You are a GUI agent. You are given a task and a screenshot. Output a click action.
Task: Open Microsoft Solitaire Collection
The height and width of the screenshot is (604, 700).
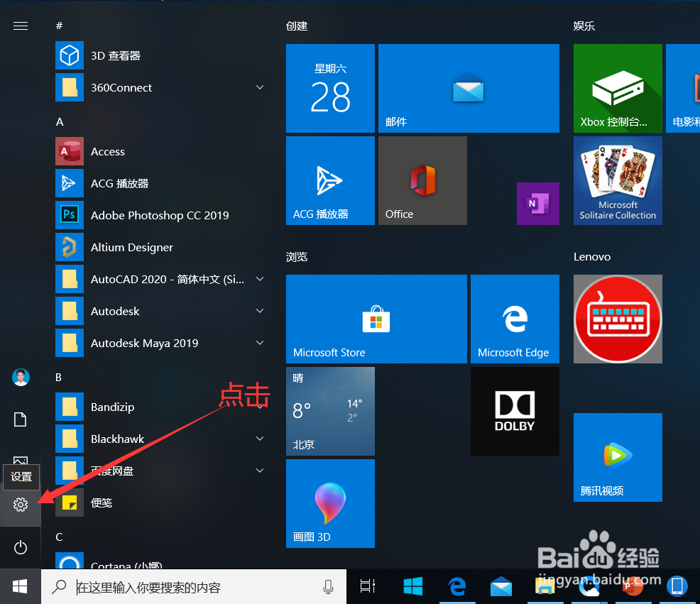(617, 180)
